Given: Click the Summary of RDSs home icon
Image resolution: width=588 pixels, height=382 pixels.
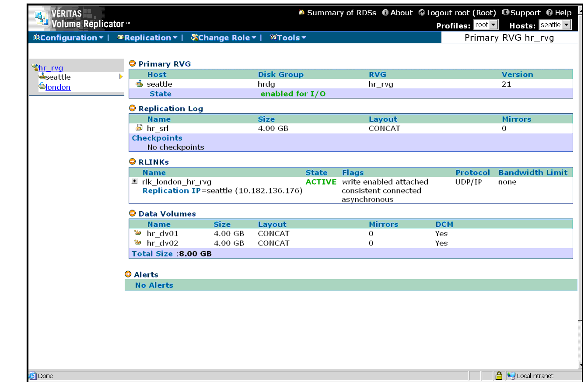Looking at the screenshot, I should tap(301, 12).
